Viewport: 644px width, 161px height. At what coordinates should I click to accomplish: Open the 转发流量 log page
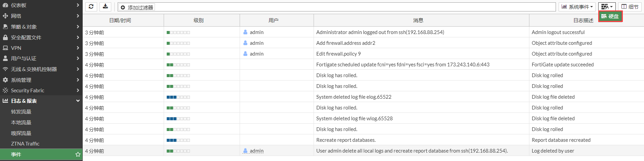pos(21,111)
